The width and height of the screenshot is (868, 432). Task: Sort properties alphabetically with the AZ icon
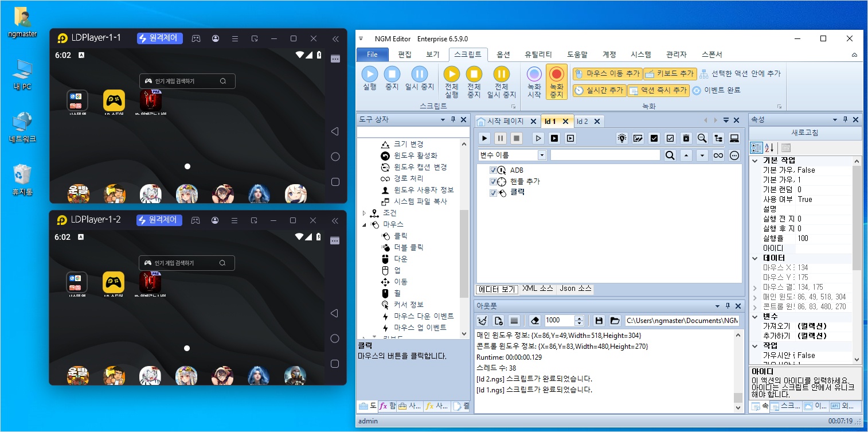[770, 148]
